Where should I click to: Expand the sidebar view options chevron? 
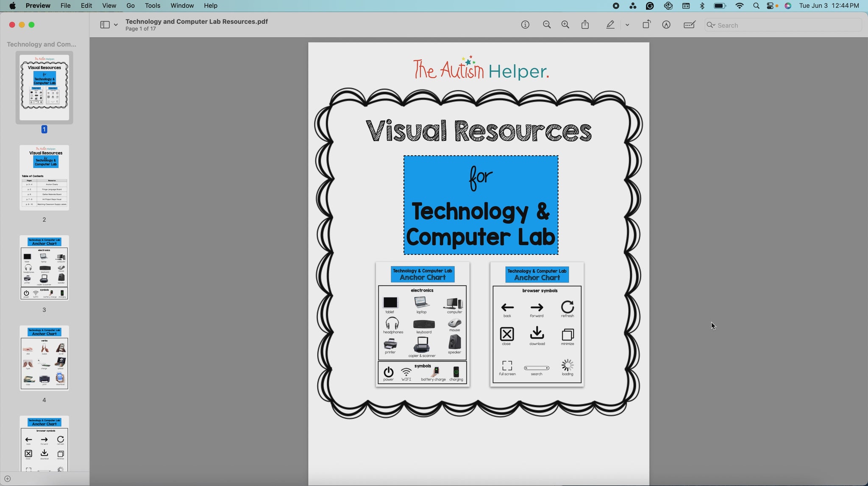(x=116, y=25)
